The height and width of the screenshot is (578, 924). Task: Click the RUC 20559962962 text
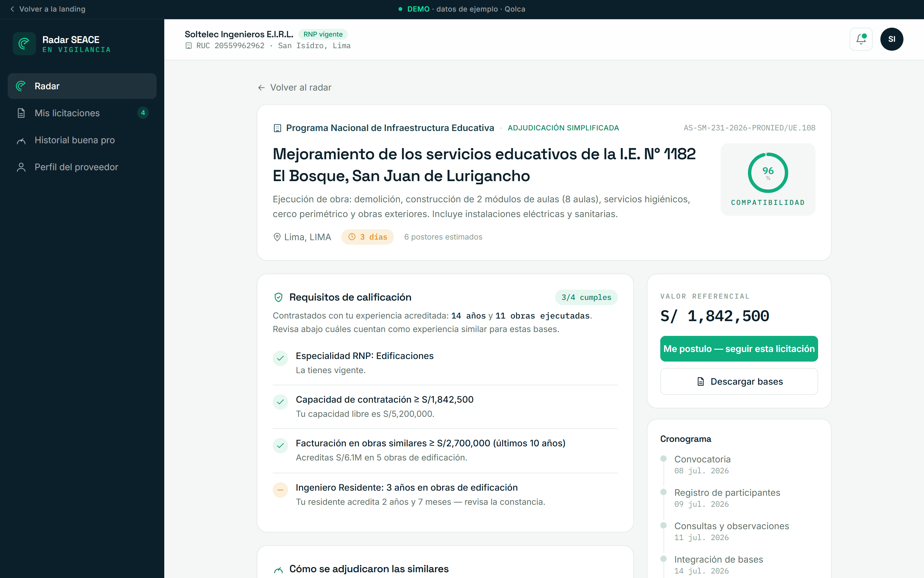tap(230, 46)
